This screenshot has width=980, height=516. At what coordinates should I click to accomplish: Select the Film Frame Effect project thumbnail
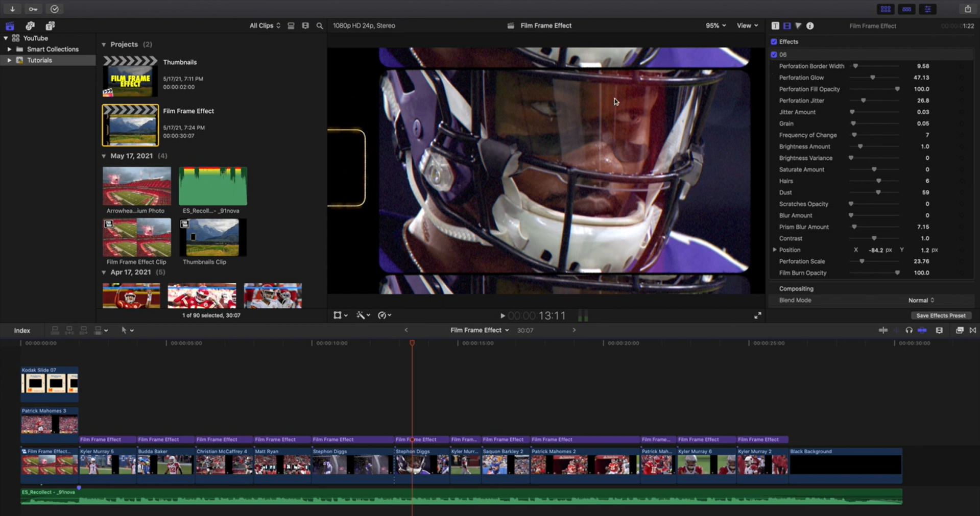tap(130, 125)
